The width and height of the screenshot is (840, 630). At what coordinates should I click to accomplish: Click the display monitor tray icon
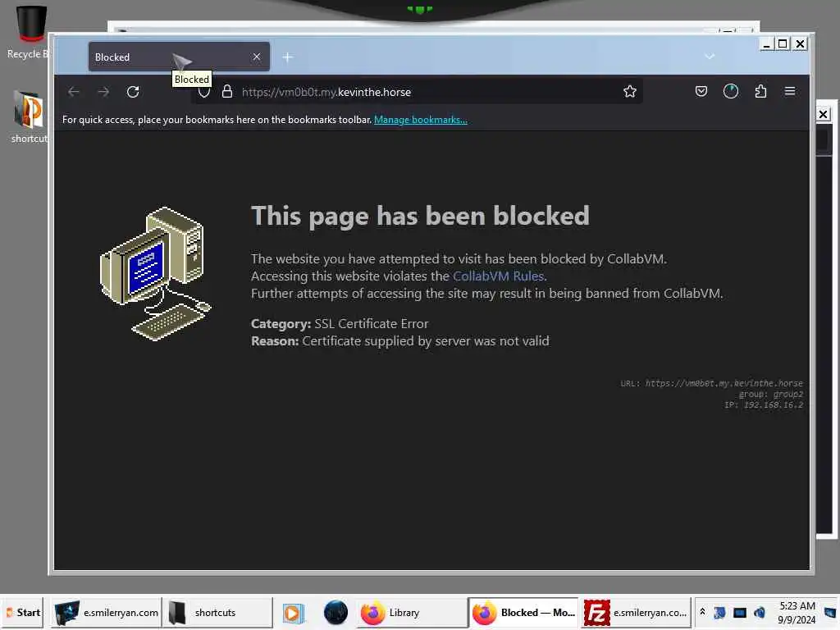point(740,612)
